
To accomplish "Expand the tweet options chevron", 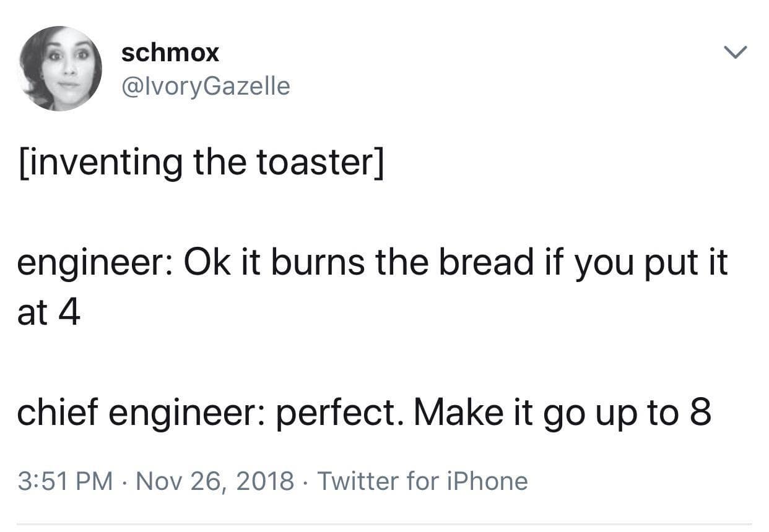I will [736, 53].
